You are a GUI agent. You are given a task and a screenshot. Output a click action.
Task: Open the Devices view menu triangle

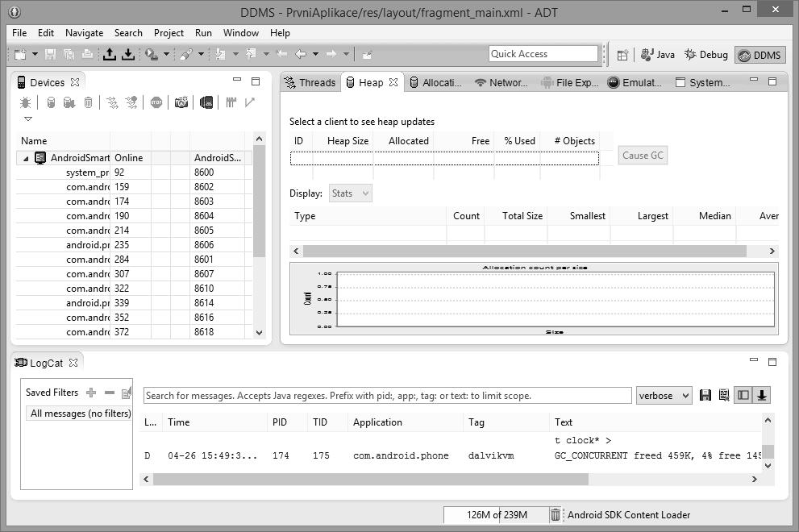pos(28,118)
